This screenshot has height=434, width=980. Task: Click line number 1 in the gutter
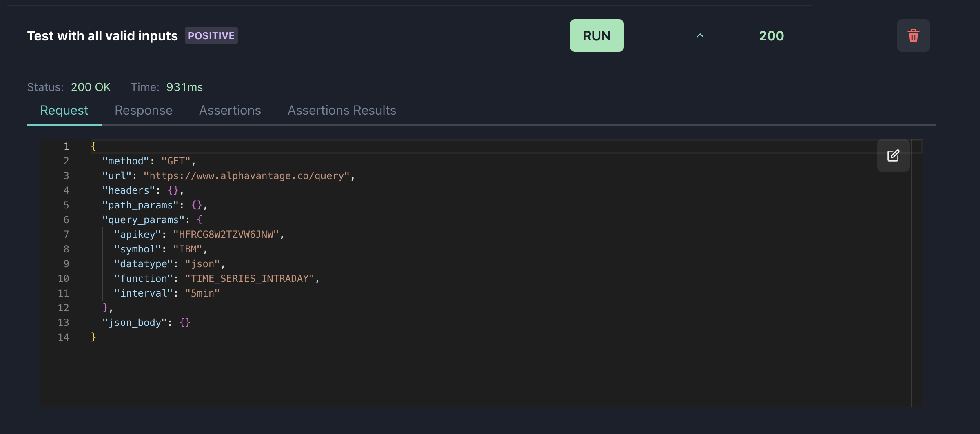[x=66, y=146]
